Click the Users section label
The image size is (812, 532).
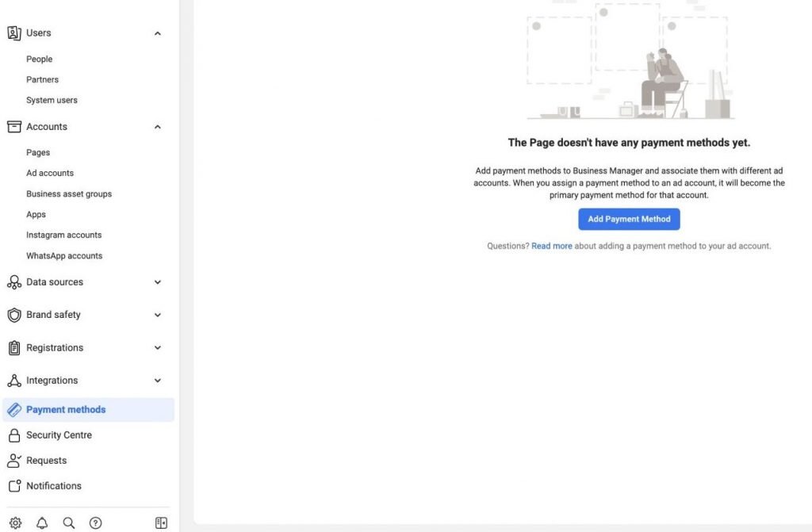[x=39, y=33]
